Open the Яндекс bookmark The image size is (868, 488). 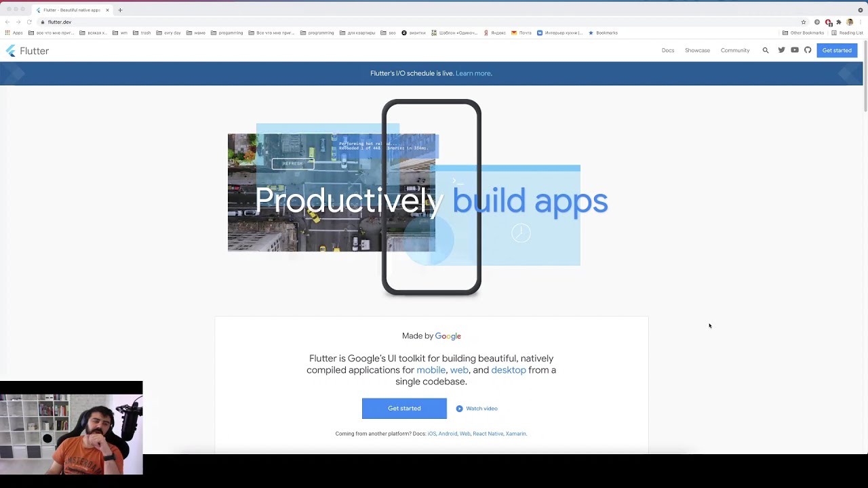tap(495, 33)
